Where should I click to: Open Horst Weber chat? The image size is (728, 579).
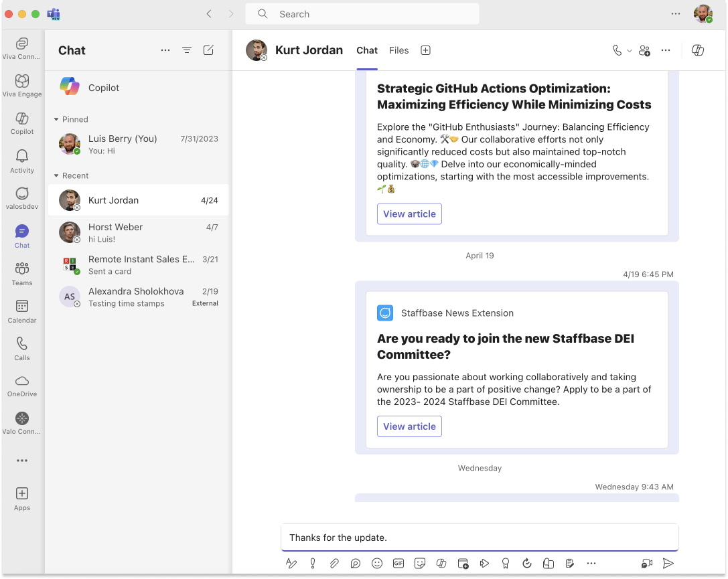pyautogui.click(x=139, y=232)
